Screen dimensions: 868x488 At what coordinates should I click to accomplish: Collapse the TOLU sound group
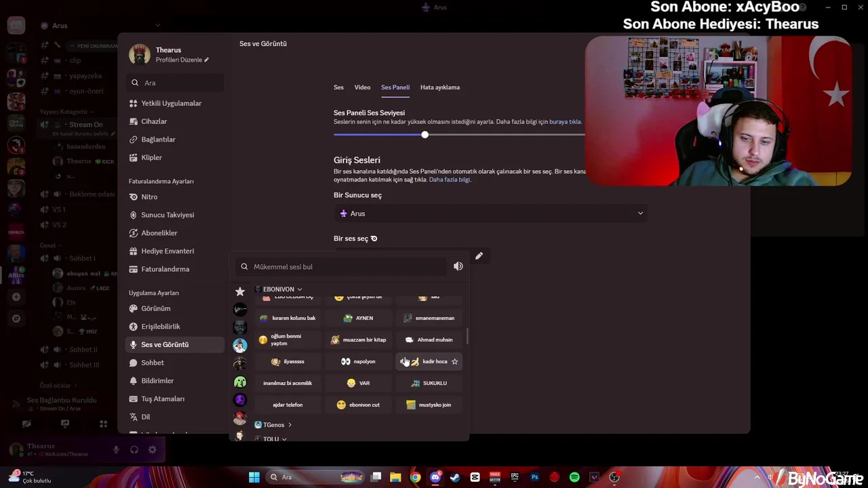pyautogui.click(x=271, y=439)
